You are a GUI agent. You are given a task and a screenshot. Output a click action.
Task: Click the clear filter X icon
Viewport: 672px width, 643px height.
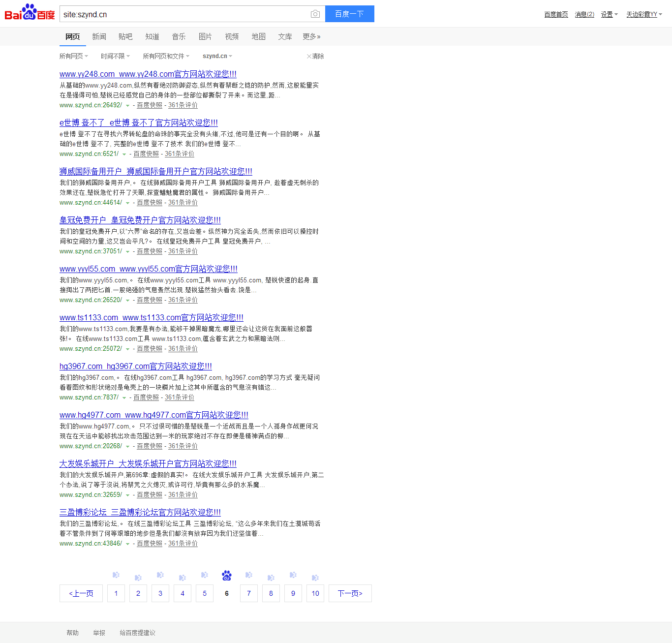click(x=309, y=57)
